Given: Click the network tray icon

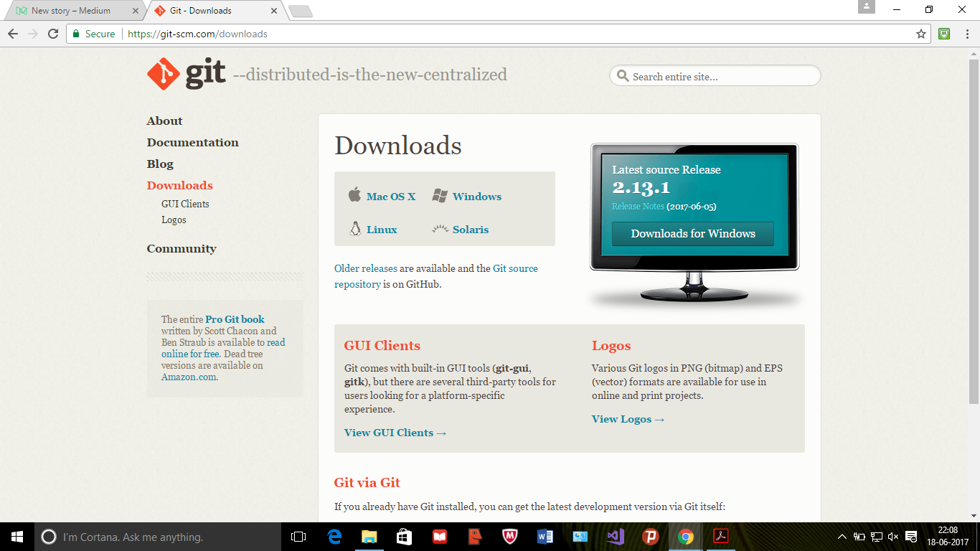Looking at the screenshot, I should tap(876, 537).
